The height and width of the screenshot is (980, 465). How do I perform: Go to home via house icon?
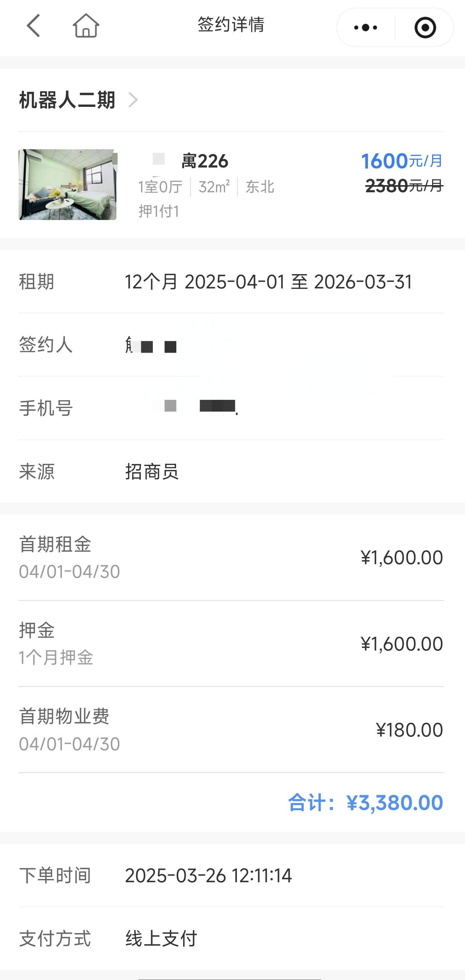click(86, 26)
